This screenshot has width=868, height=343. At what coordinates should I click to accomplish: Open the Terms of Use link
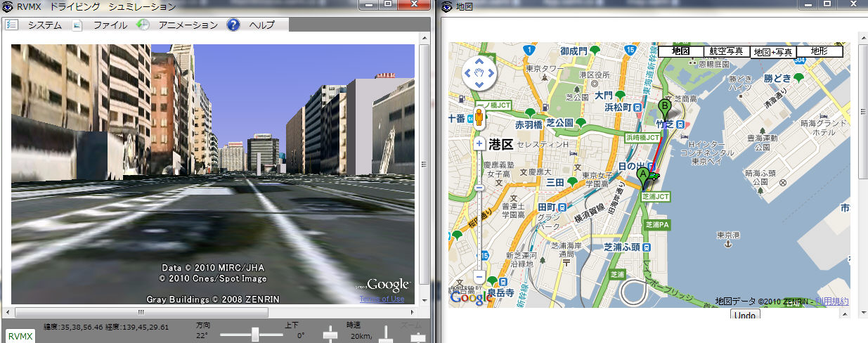[x=382, y=299]
